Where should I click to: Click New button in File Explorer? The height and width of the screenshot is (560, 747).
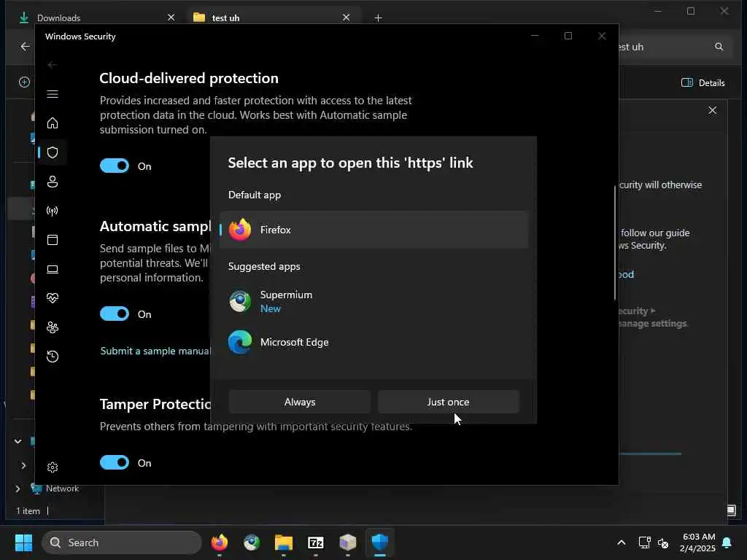[24, 82]
